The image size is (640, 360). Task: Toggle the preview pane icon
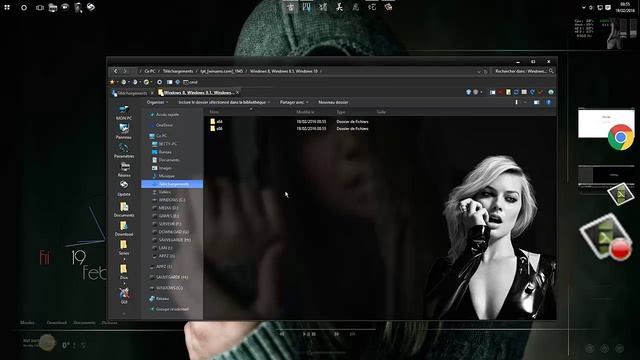[536, 102]
